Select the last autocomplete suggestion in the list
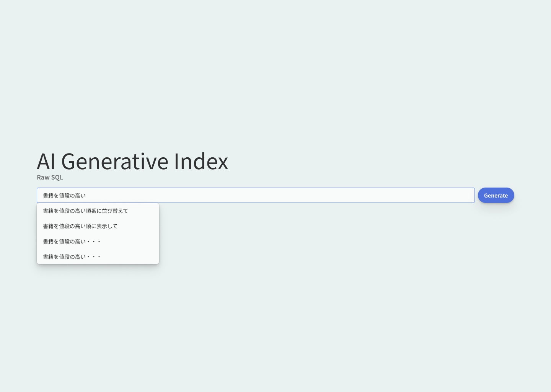 tap(72, 257)
